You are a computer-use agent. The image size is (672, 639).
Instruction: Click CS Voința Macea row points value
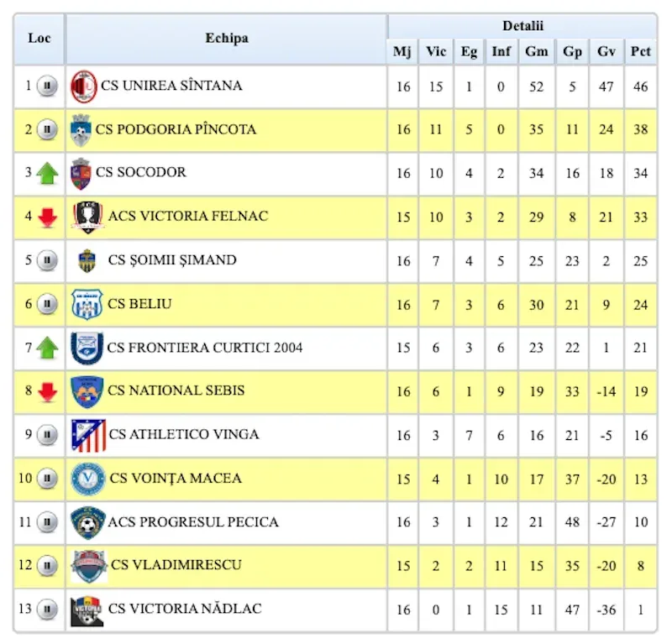pyautogui.click(x=640, y=479)
